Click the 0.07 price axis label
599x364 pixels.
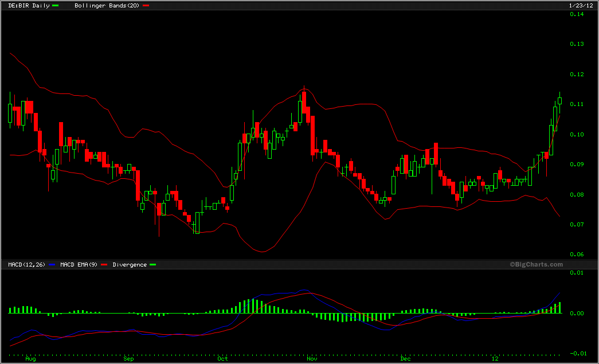click(x=577, y=224)
